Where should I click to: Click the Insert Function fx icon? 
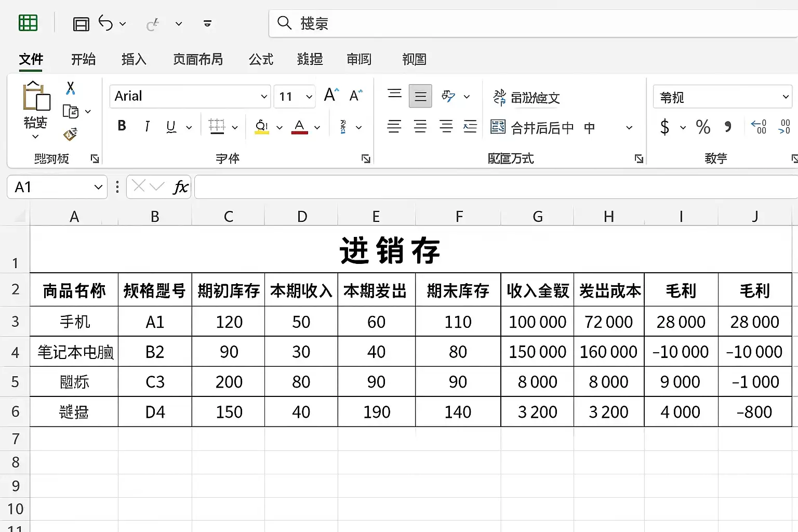180,187
